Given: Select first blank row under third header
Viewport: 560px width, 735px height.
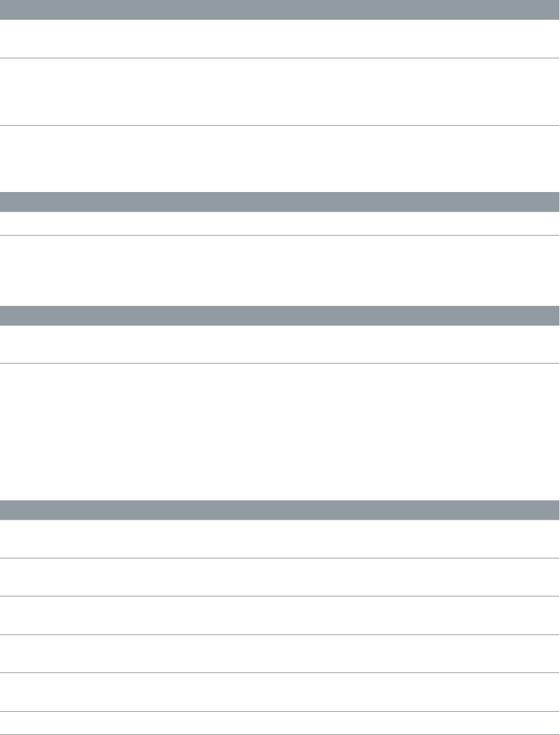Looking at the screenshot, I should tap(280, 344).
